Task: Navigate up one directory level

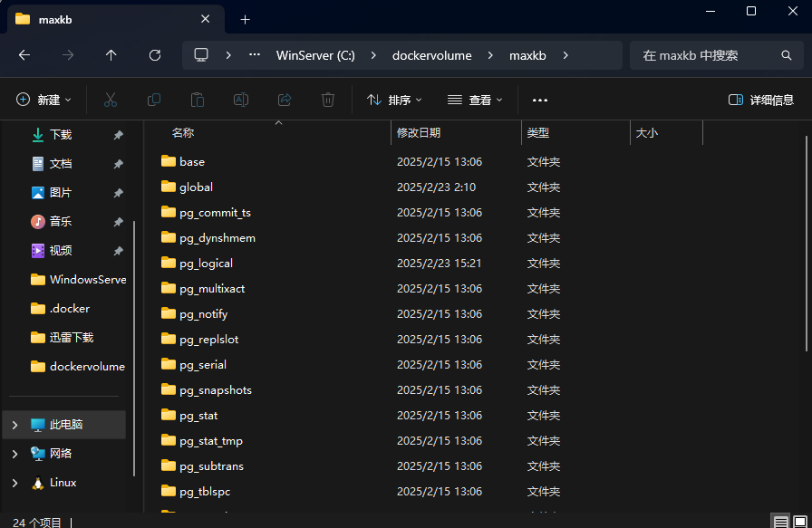Action: pos(111,55)
